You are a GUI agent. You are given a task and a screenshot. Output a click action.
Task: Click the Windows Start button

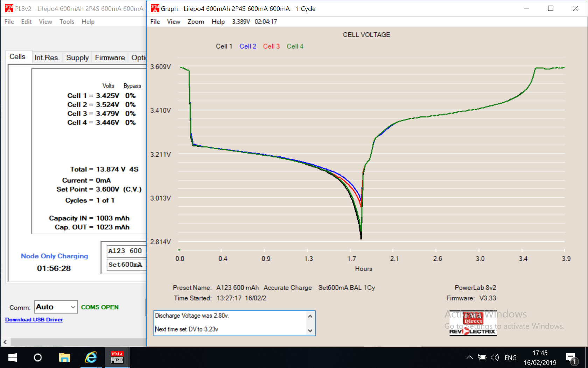coord(13,357)
